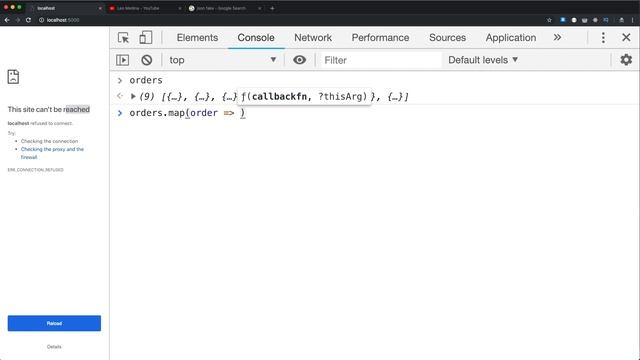Open the blue extension icon in toolbar
The image size is (640, 360).
(x=563, y=20)
